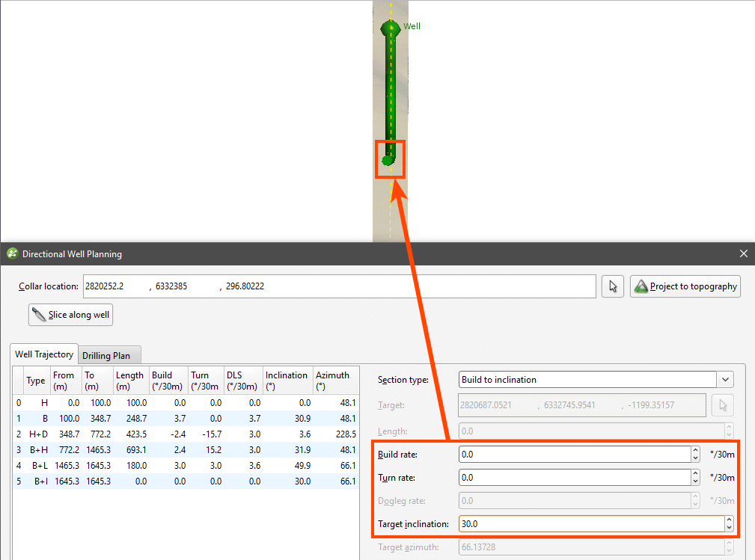Click Slice along well button

(x=70, y=315)
